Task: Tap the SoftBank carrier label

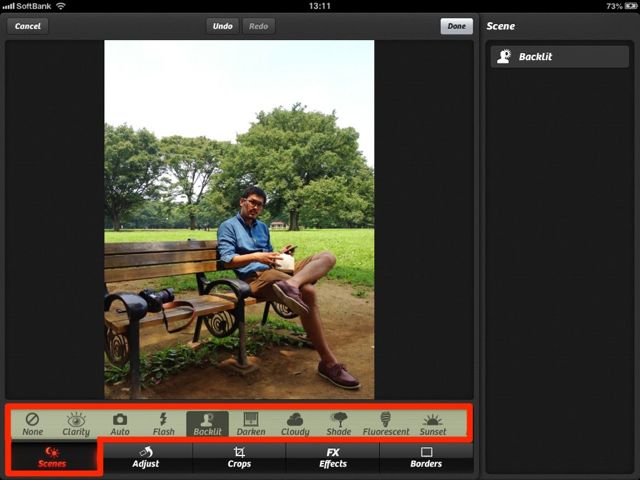Action: (33, 6)
